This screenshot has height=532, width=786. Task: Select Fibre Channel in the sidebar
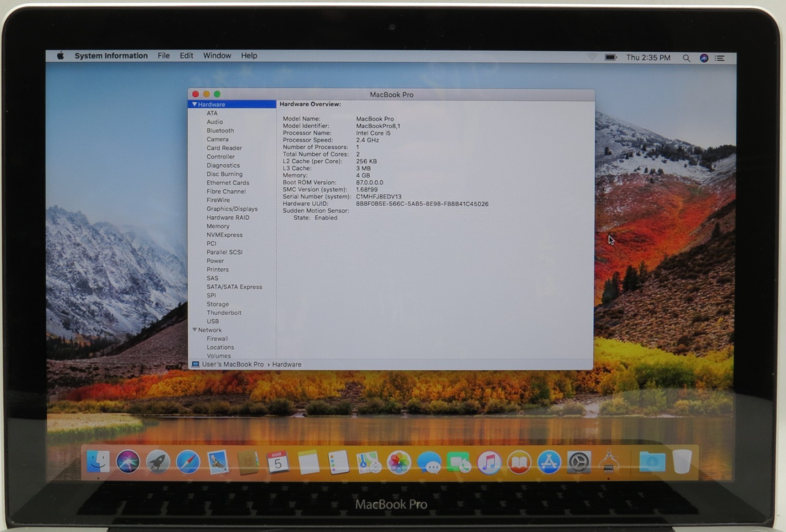(x=226, y=192)
